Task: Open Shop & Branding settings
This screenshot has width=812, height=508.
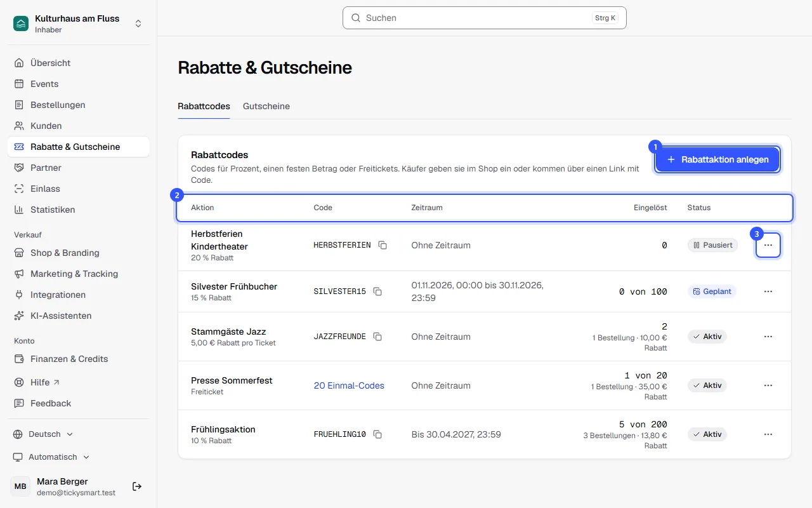Action: [79, 253]
